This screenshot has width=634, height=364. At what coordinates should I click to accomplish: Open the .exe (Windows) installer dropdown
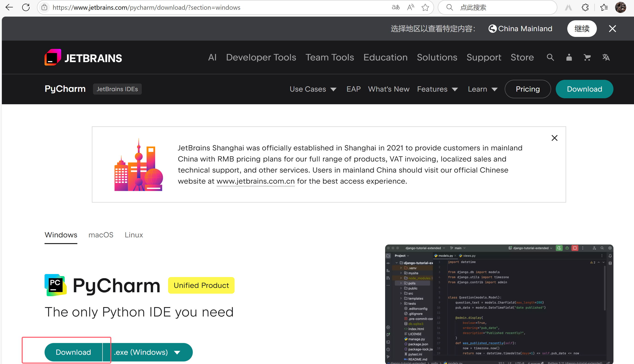tap(148, 352)
